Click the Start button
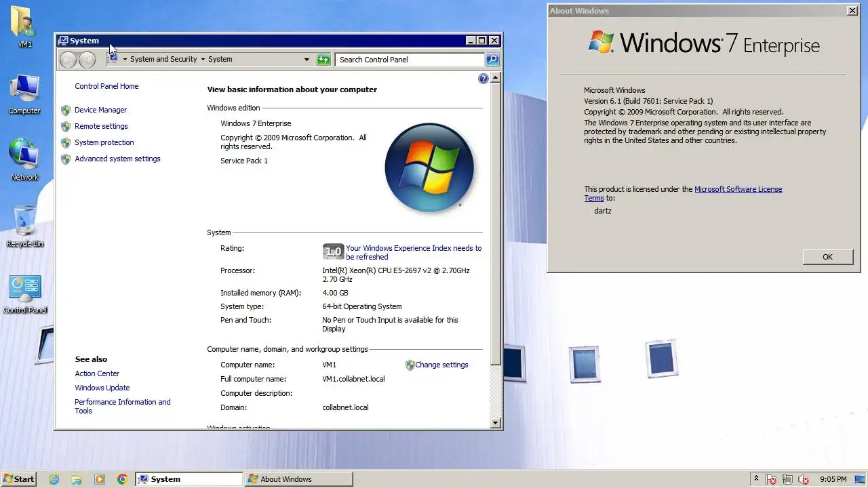 19,479
